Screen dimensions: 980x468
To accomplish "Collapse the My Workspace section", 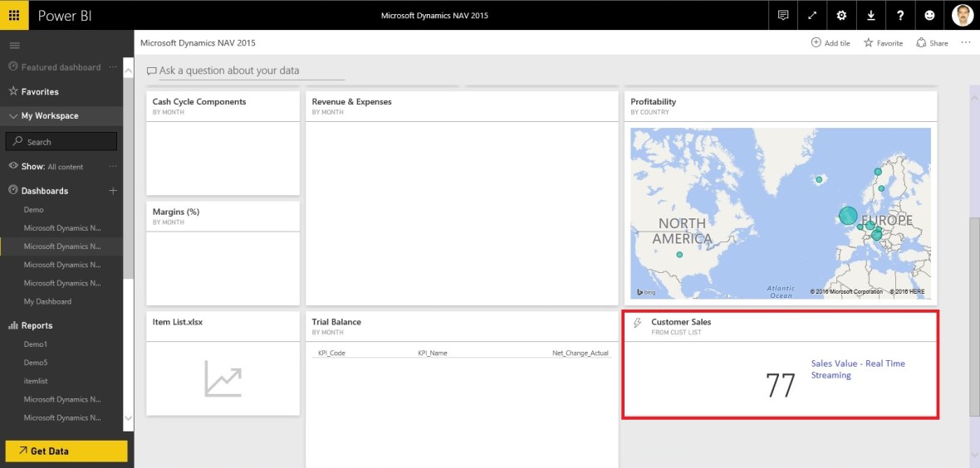I will [x=13, y=116].
